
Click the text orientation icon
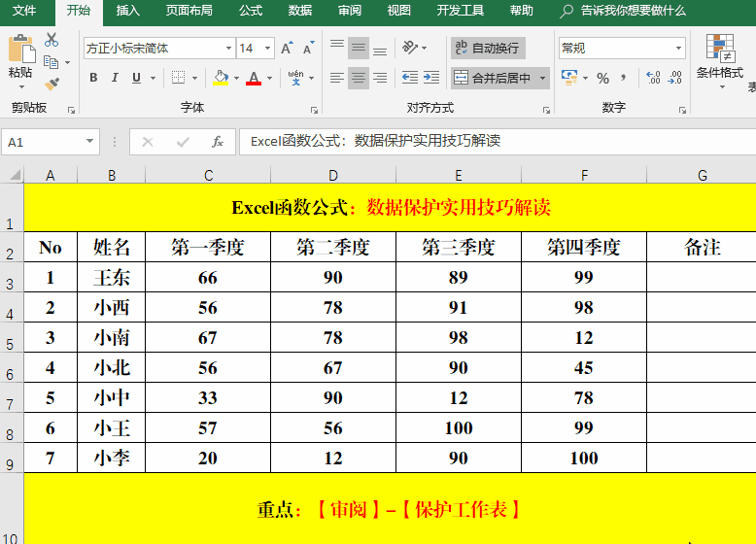(410, 48)
